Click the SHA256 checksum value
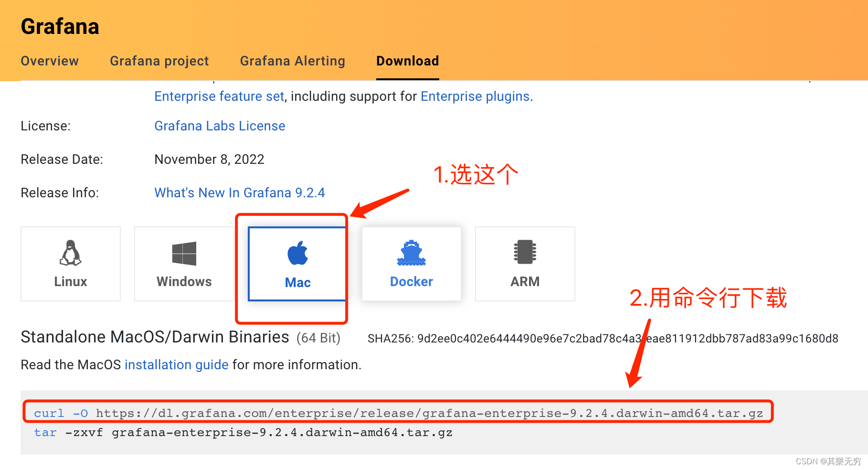868x470 pixels. pos(628,339)
